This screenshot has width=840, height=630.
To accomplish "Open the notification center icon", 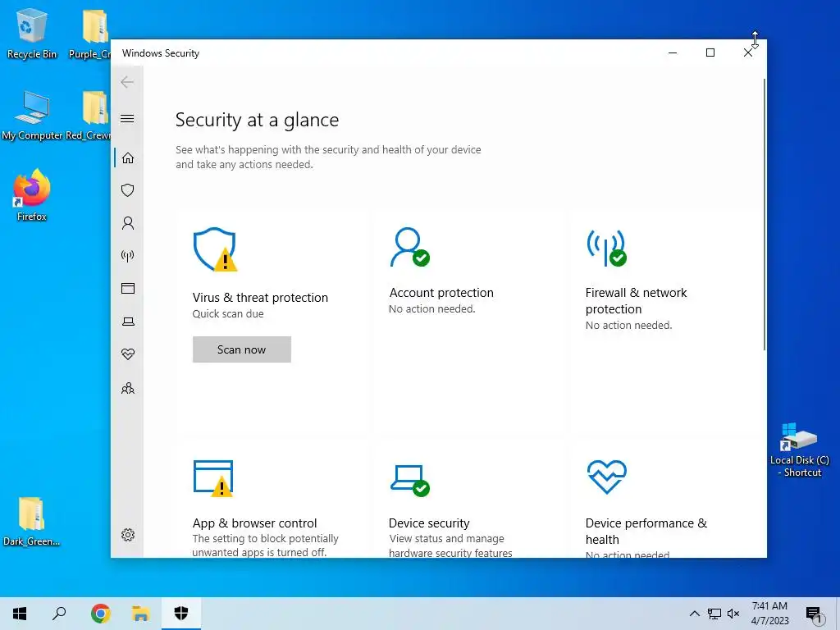I will click(814, 614).
